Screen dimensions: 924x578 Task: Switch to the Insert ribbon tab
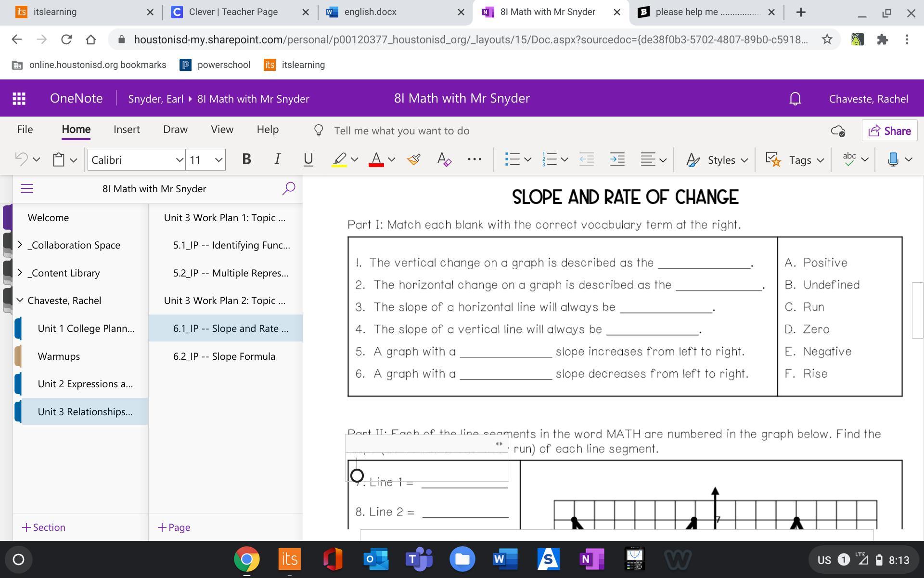coord(127,130)
